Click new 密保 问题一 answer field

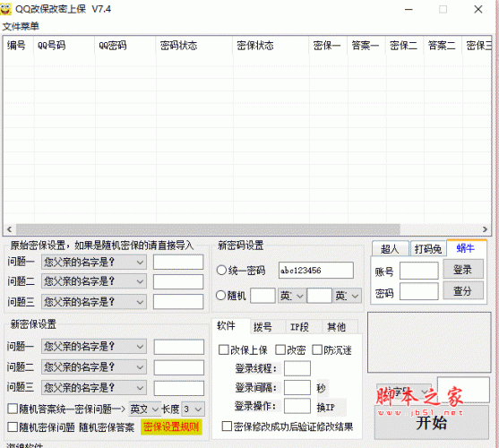pyautogui.click(x=179, y=347)
